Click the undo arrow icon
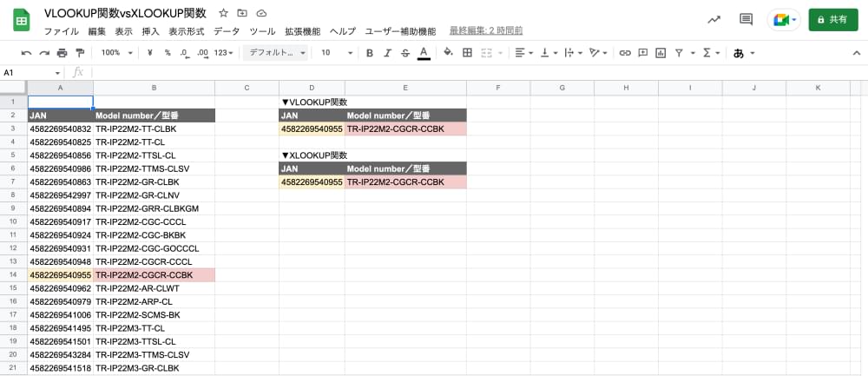 (26, 53)
